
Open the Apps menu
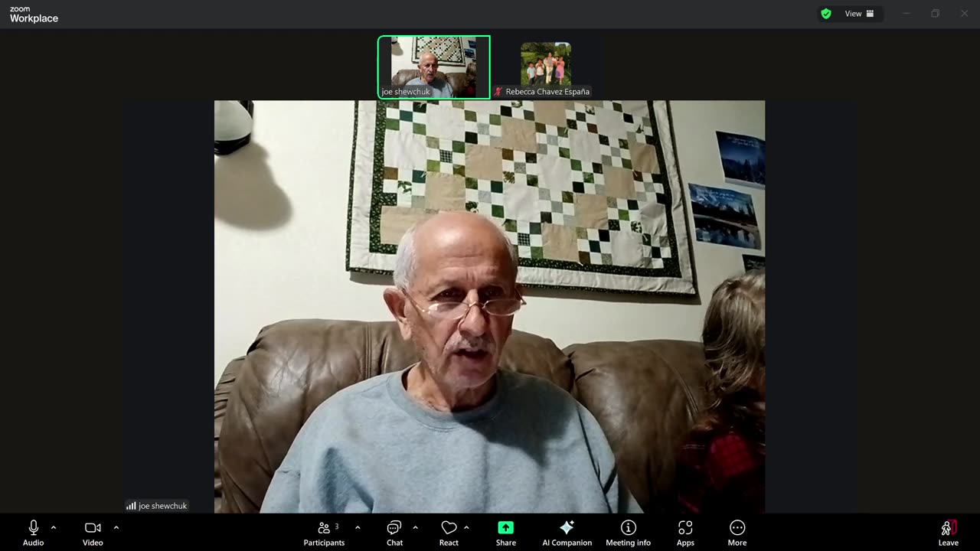pos(685,533)
